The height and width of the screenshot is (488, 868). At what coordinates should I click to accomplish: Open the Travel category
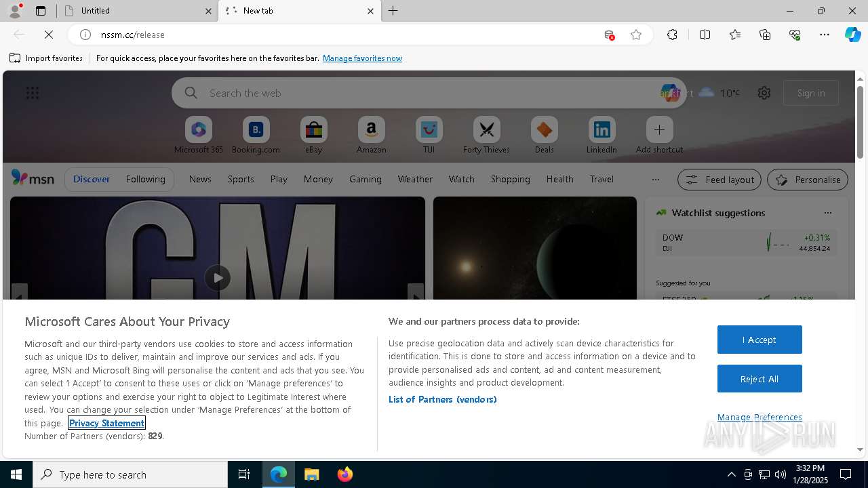601,179
